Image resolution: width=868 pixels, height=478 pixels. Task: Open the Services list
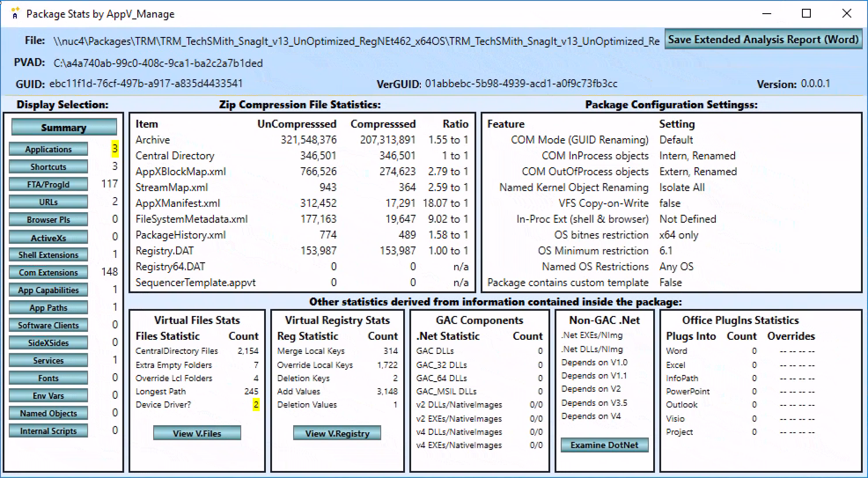tap(48, 360)
